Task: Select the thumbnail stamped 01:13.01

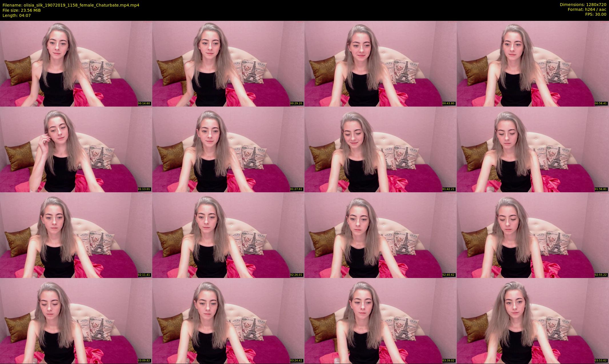Action: click(x=76, y=149)
